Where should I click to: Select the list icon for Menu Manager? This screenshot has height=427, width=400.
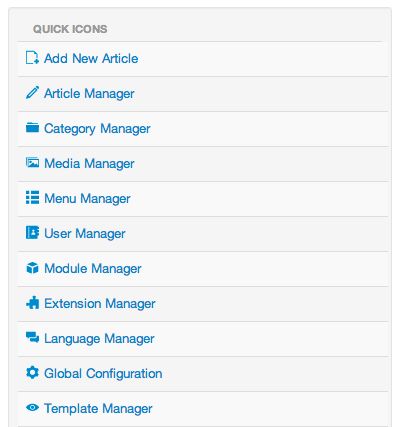tap(32, 197)
